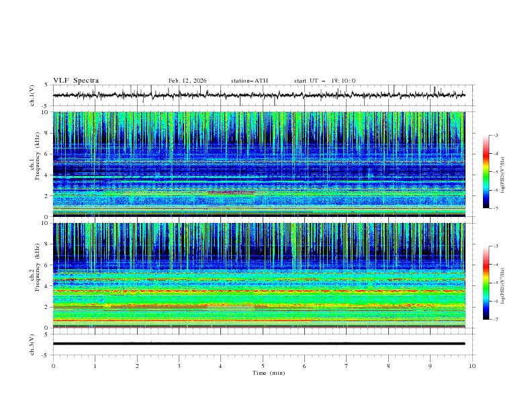Viewport: 532px width, 411px height.
Task: Select the date text "Feb. 12, 2026"
Action: tap(187, 81)
